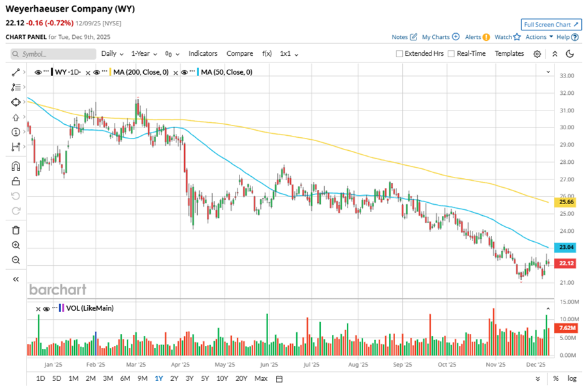The height and width of the screenshot is (392, 587).
Task: Click the lock drawings icon
Action: (x=16, y=181)
